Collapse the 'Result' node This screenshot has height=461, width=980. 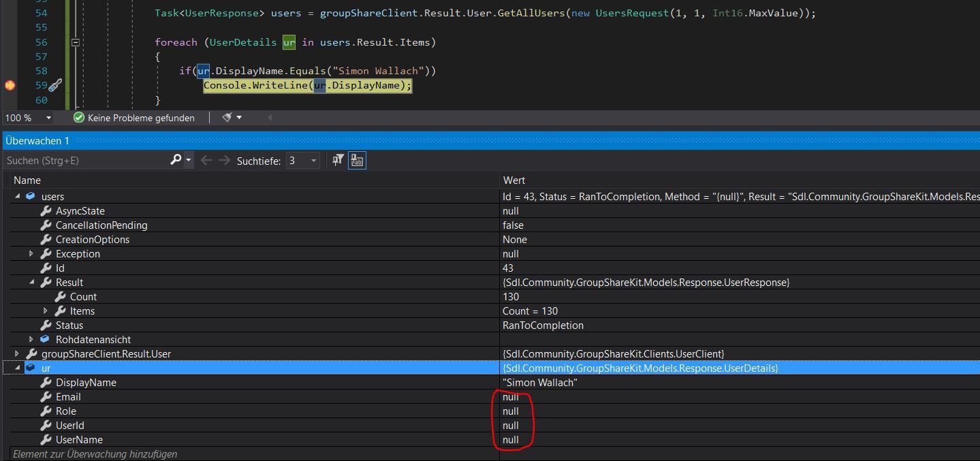tap(31, 283)
